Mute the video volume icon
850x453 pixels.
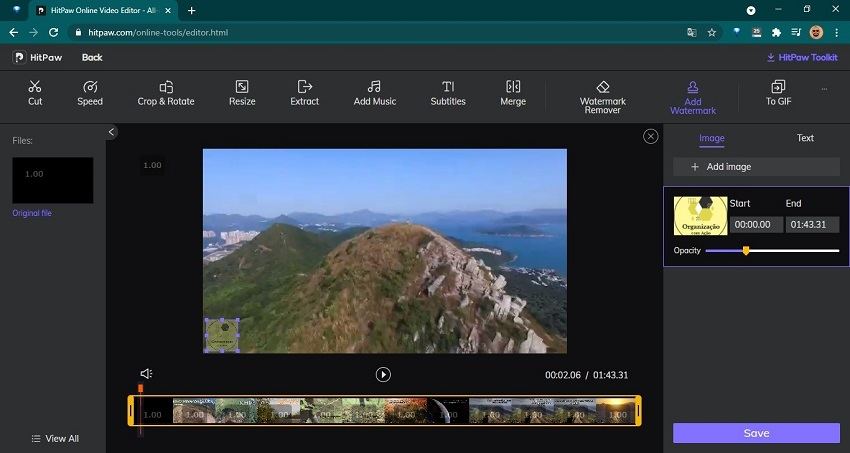(146, 373)
